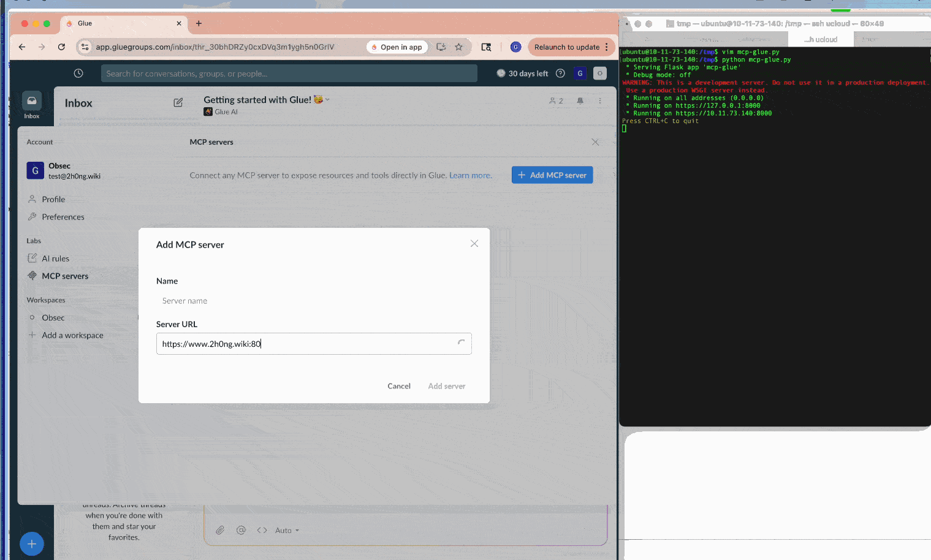Viewport: 931px width, 560px height.
Task: Focus the conversations search bar
Action: pyautogui.click(x=289, y=74)
